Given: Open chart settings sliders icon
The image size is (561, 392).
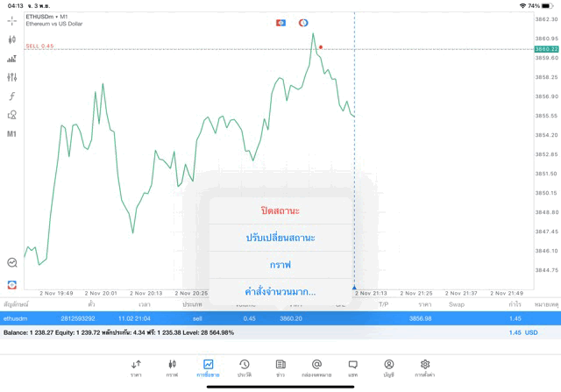Looking at the screenshot, I should [11, 77].
